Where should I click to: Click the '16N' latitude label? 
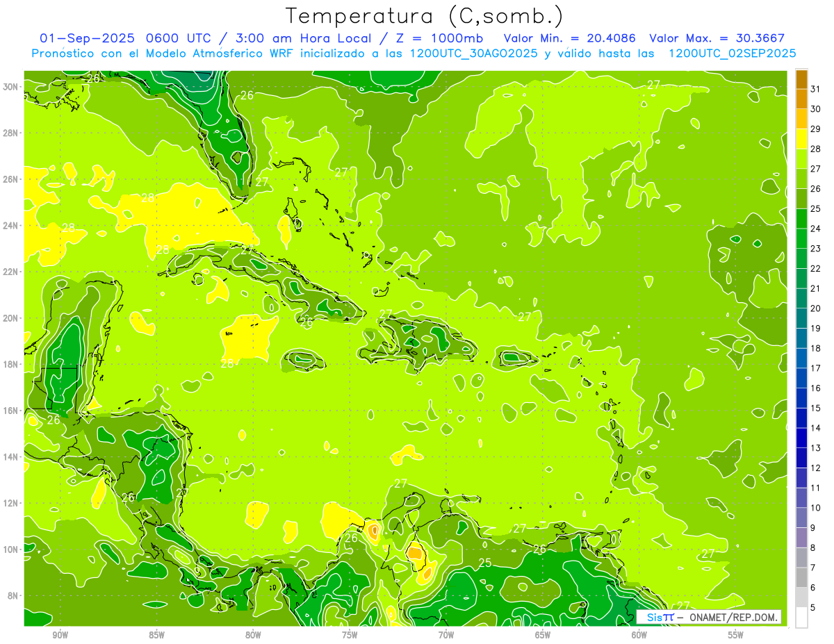pyautogui.click(x=10, y=411)
